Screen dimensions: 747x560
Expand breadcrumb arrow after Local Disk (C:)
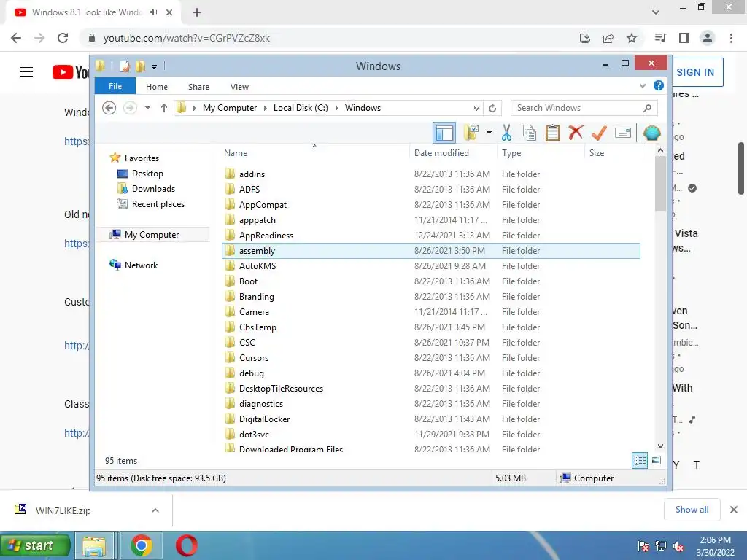(337, 108)
